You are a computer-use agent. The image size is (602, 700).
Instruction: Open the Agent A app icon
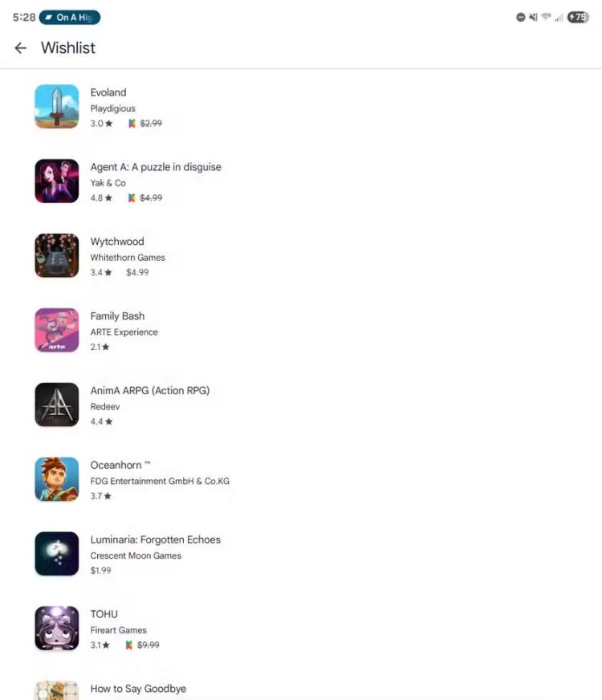[x=57, y=181]
